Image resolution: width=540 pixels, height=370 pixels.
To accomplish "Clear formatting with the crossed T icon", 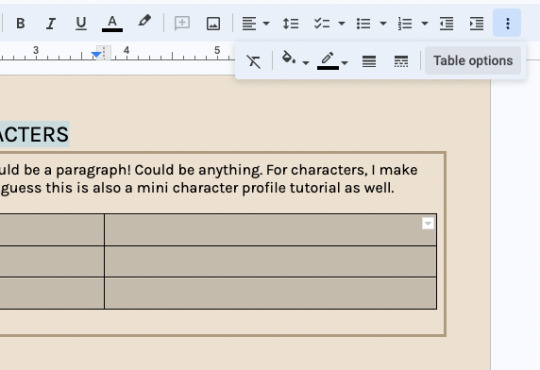I will [253, 62].
